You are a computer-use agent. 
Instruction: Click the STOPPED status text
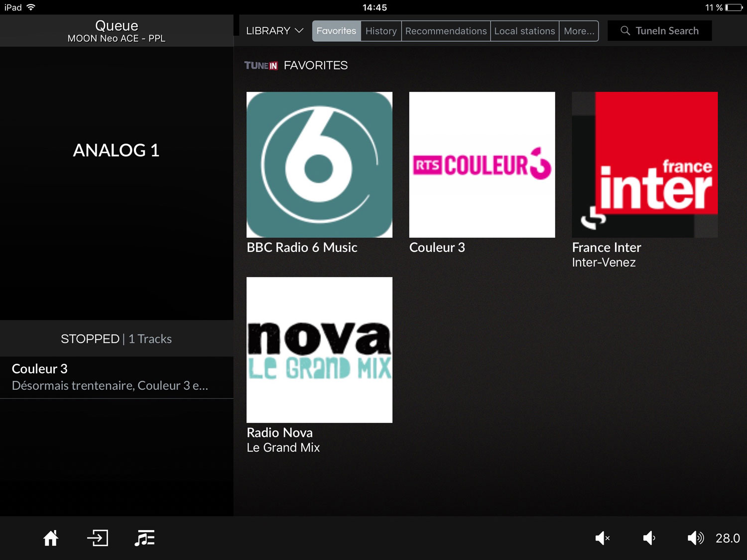pyautogui.click(x=90, y=339)
